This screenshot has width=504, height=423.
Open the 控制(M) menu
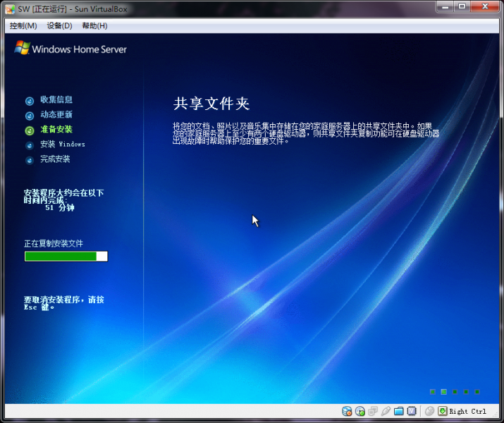click(x=23, y=25)
